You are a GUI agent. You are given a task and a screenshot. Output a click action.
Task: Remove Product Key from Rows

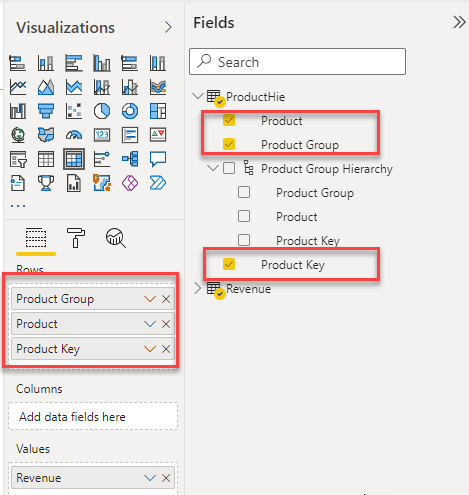pos(166,349)
